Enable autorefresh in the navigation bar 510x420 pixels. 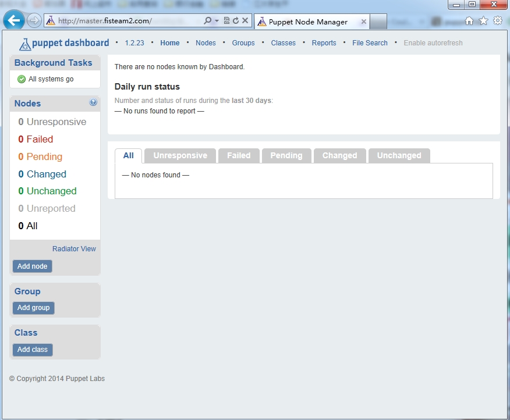click(x=433, y=43)
